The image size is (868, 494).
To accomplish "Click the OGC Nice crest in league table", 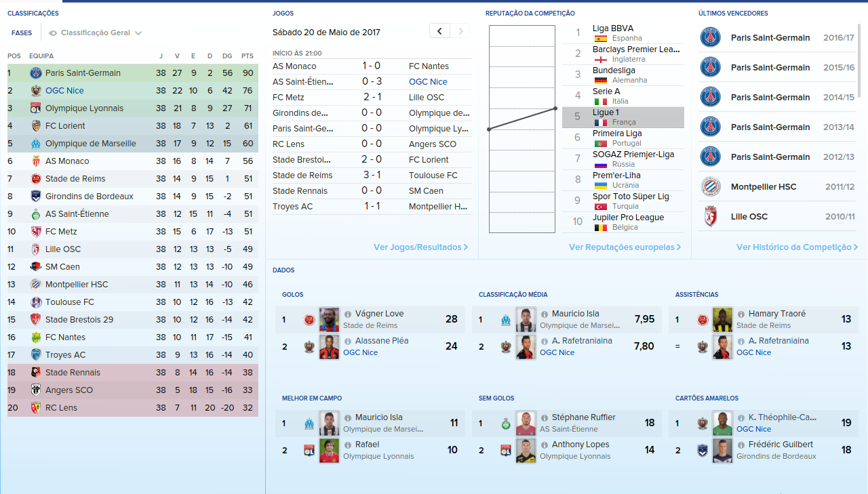I will pos(36,90).
